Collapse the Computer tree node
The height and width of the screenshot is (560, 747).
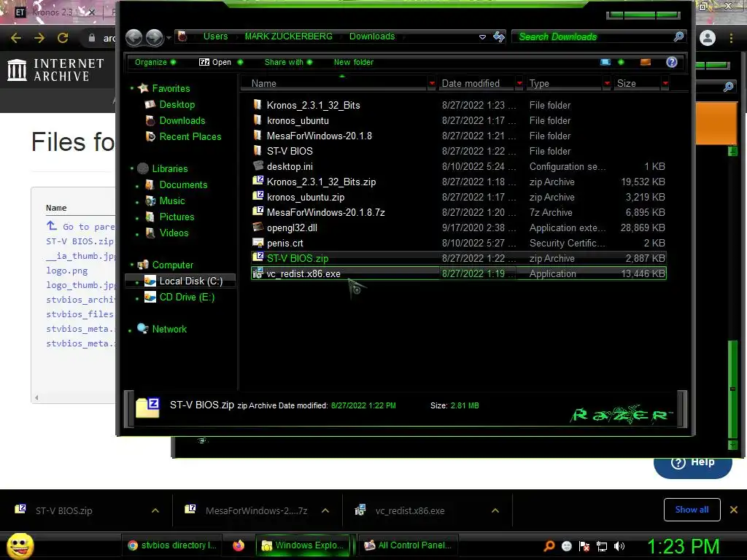[132, 265]
